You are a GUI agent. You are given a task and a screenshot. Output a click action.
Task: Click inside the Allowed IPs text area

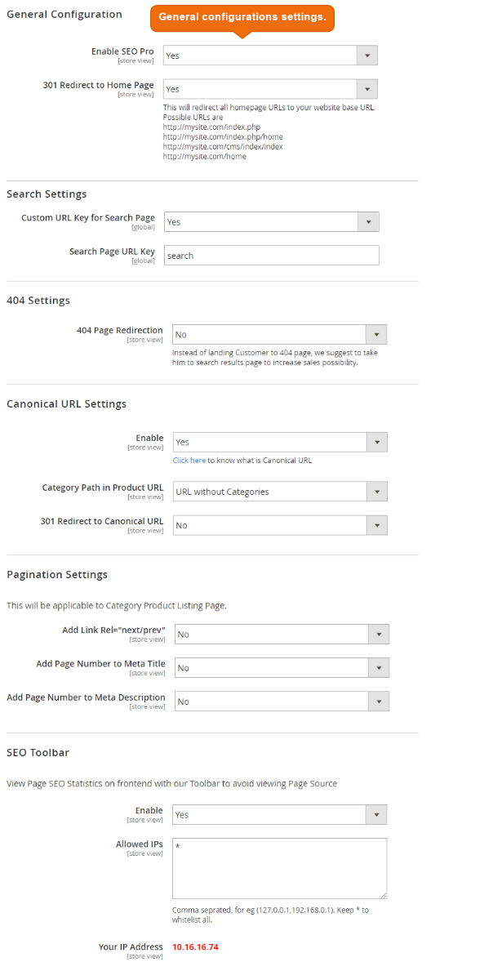279,868
